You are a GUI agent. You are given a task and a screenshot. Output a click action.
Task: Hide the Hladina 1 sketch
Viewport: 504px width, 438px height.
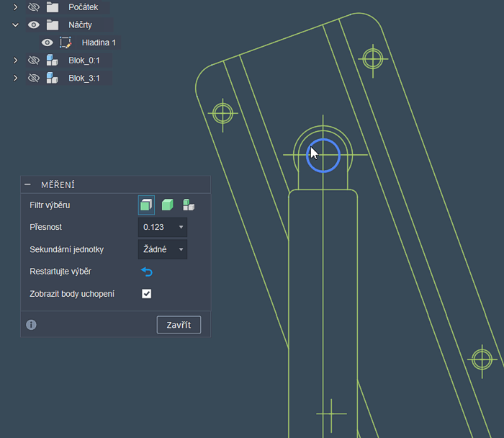48,43
